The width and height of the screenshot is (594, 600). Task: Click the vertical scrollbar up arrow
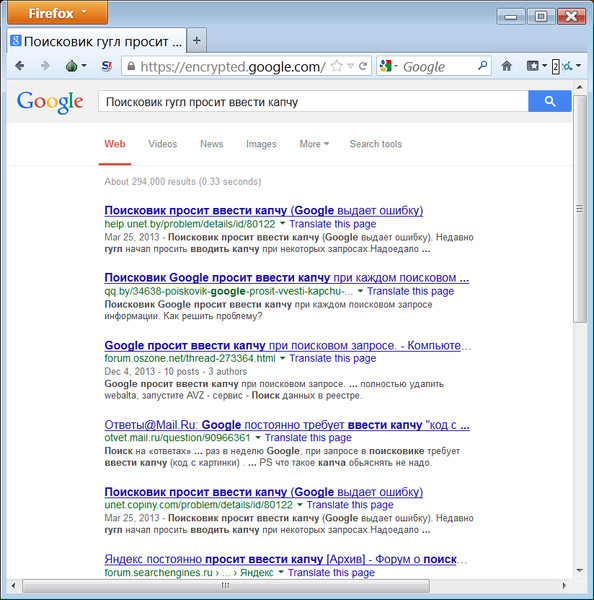pos(579,87)
